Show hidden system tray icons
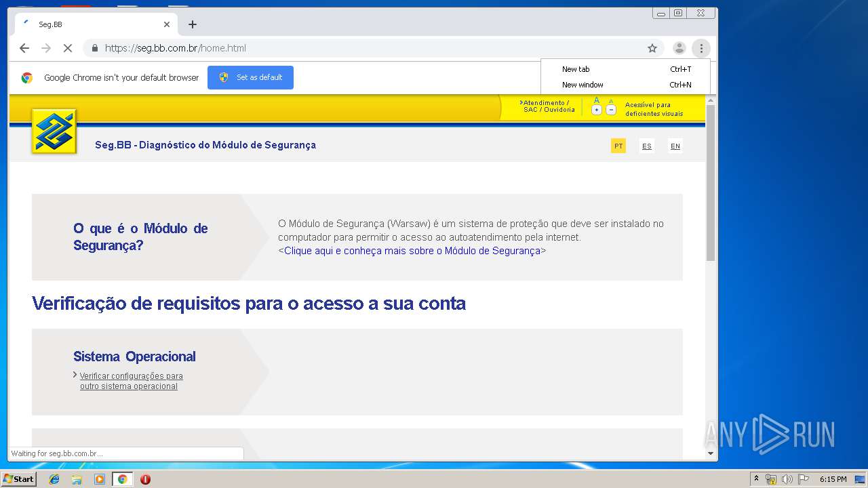This screenshot has height=488, width=868. tap(756, 479)
